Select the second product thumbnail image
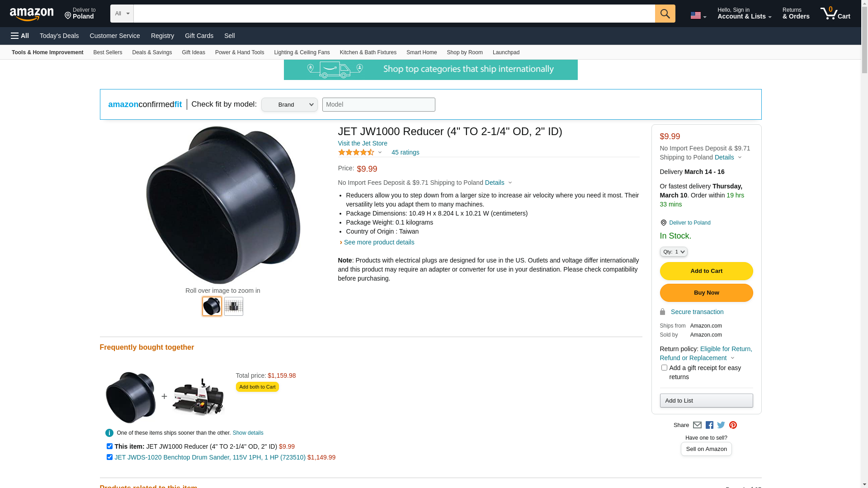 (233, 306)
